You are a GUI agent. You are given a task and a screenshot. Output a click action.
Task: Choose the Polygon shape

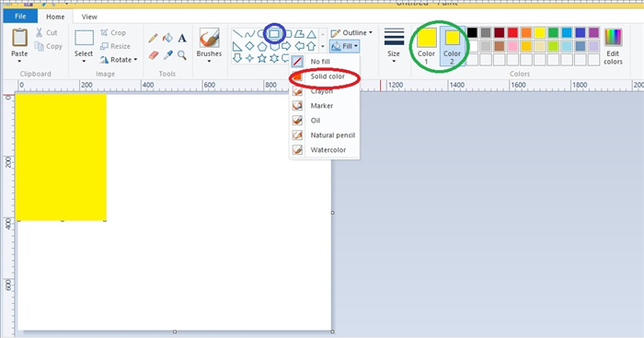click(x=299, y=34)
